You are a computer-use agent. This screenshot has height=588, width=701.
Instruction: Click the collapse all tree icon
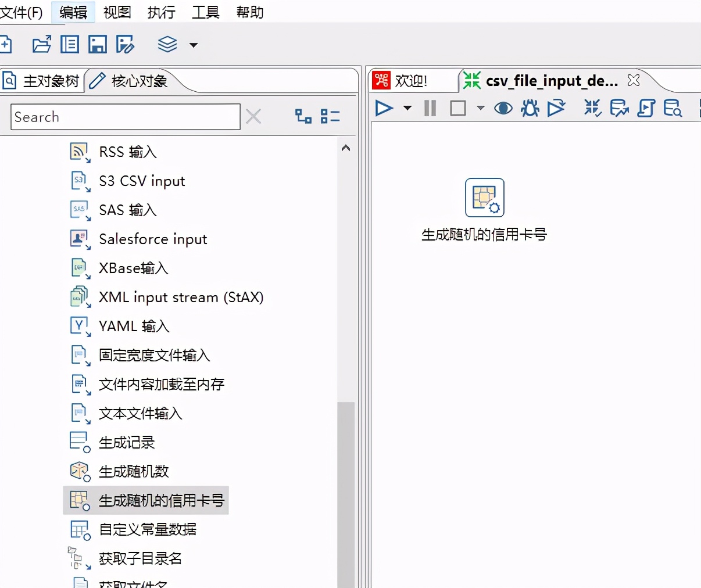(x=330, y=116)
